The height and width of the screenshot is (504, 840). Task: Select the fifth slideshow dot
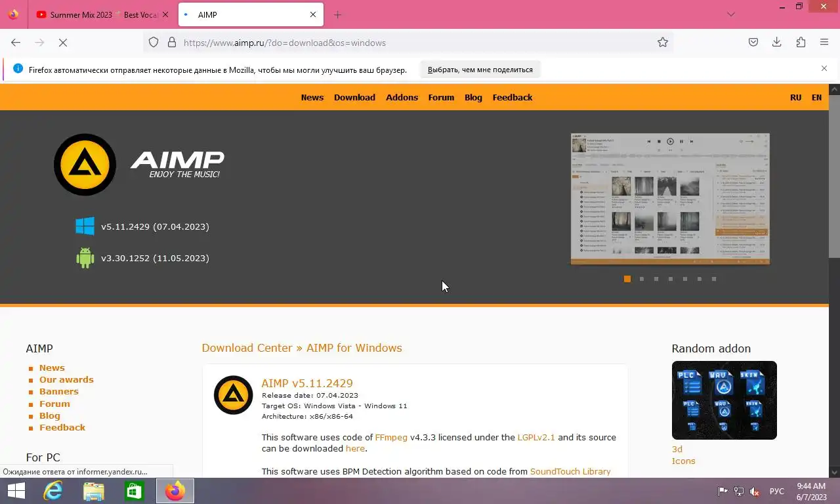[685, 279]
